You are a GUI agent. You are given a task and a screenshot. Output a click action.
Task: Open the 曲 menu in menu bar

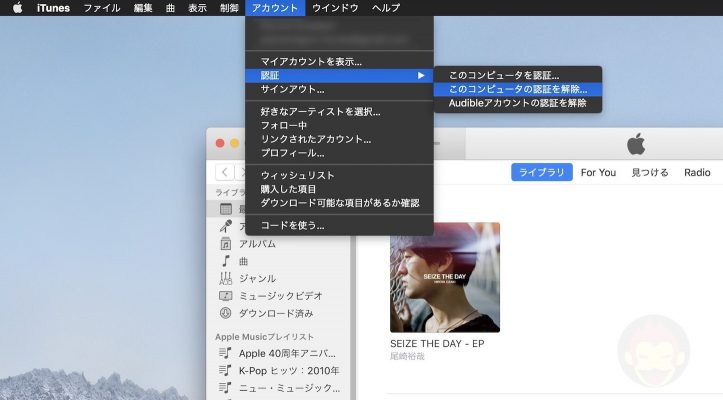click(170, 8)
